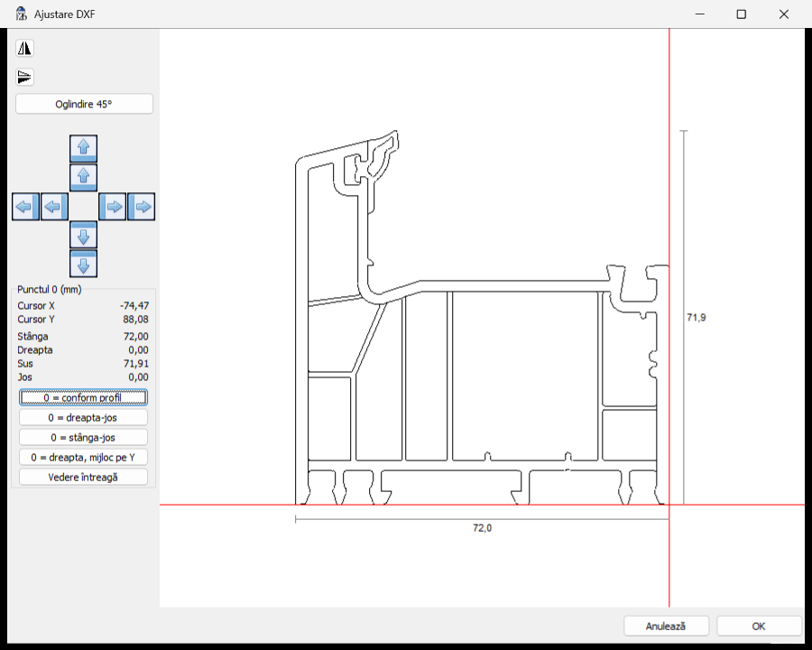Cancel with the Anulează button

[666, 627]
